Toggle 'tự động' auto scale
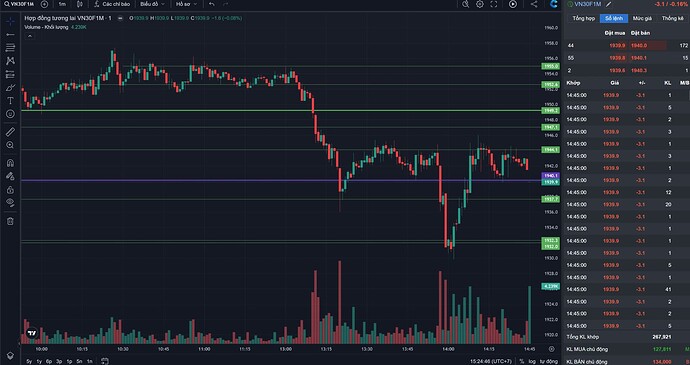 click(x=548, y=361)
